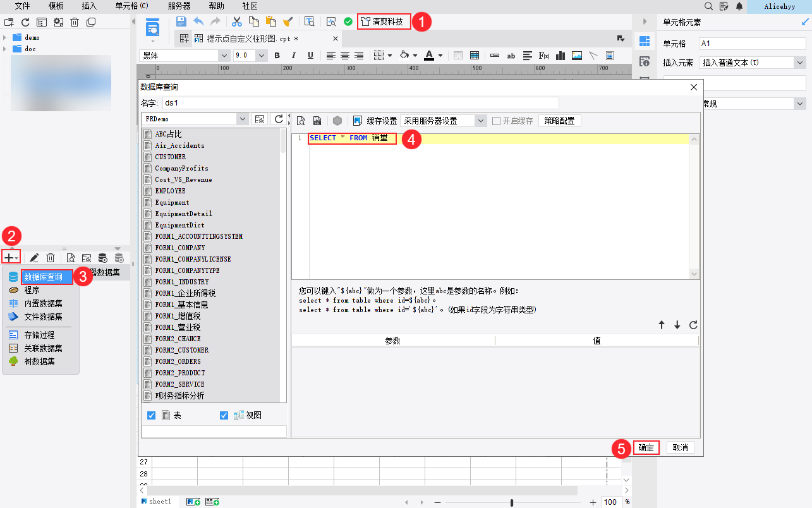Image resolution: width=812 pixels, height=508 pixels.
Task: Open the 服务器 menu
Action: (x=179, y=6)
